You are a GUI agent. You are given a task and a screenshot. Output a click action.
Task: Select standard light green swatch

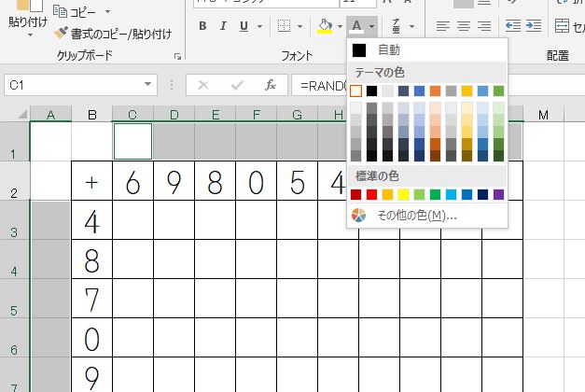tap(419, 194)
